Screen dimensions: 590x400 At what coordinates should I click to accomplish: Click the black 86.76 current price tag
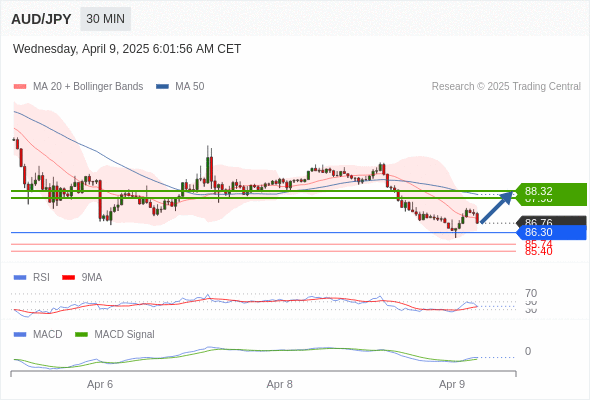click(551, 221)
